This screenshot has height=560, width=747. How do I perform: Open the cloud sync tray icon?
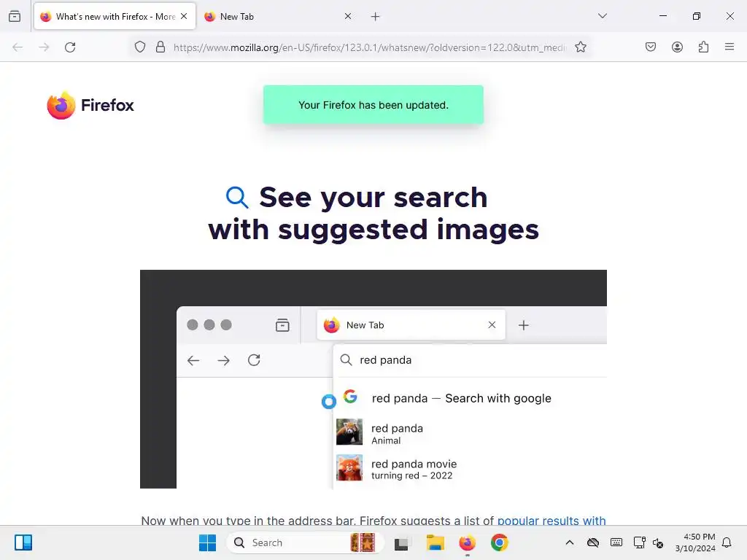click(592, 542)
